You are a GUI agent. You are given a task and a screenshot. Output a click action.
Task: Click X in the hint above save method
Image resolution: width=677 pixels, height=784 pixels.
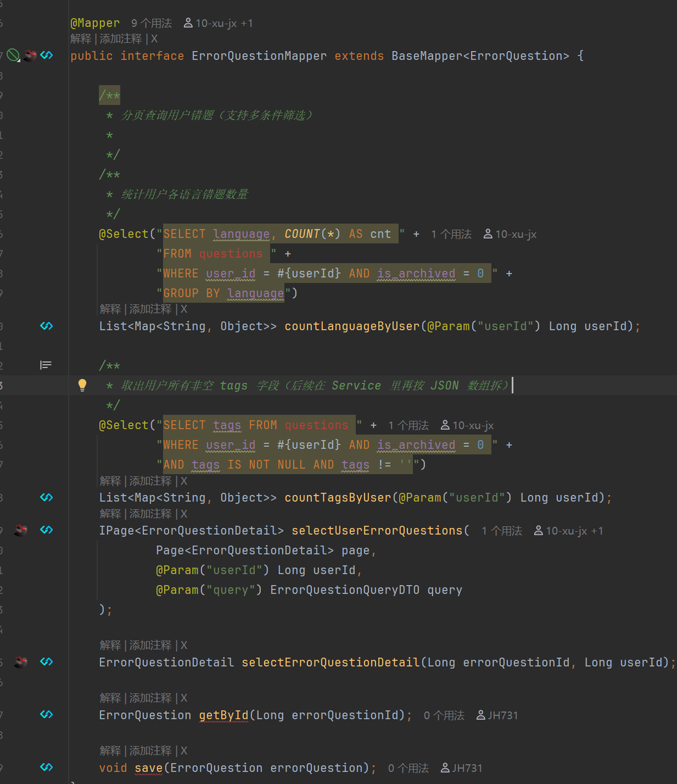click(184, 750)
